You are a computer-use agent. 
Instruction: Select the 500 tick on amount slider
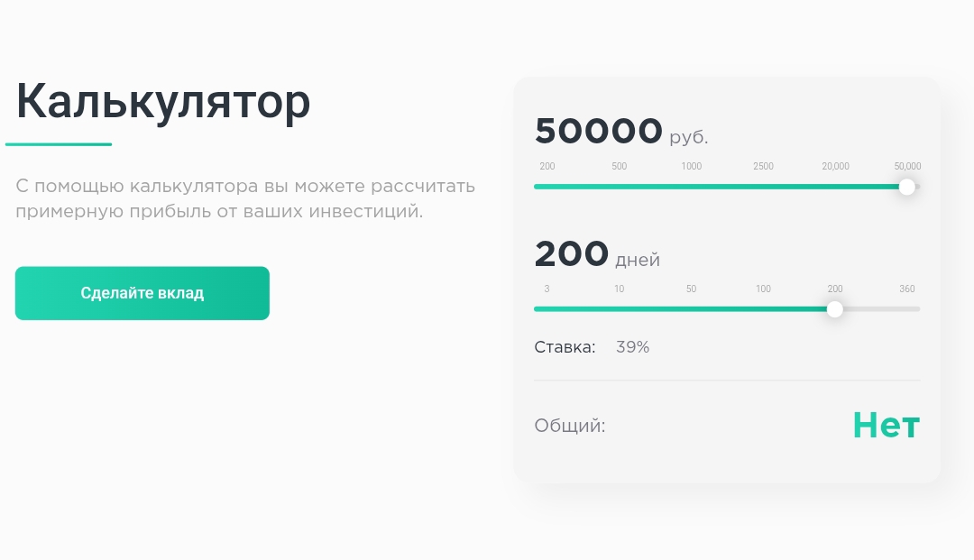tap(620, 167)
